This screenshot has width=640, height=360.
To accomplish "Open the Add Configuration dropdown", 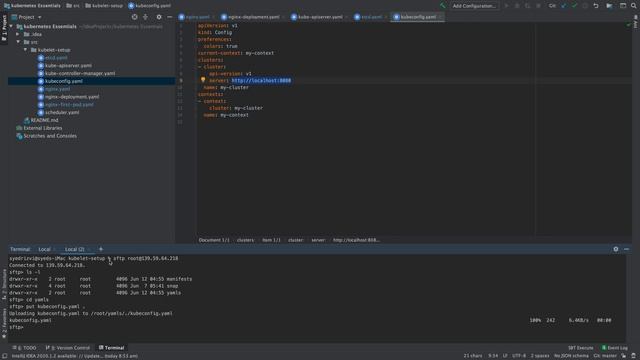I will pyautogui.click(x=474, y=6).
